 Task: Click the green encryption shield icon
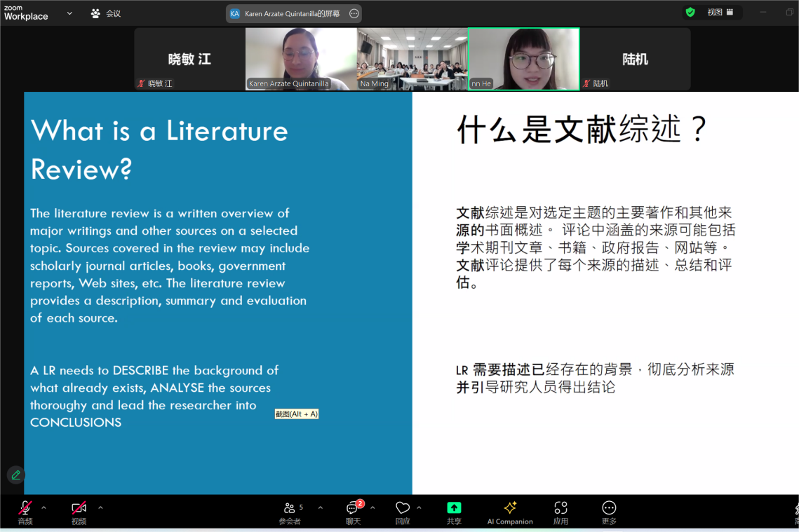coord(690,13)
